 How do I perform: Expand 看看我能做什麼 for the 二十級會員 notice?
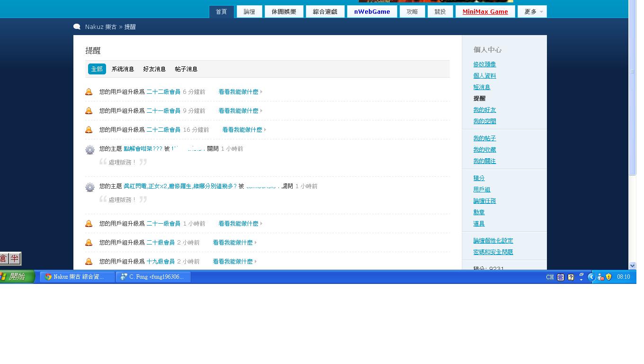click(x=234, y=243)
